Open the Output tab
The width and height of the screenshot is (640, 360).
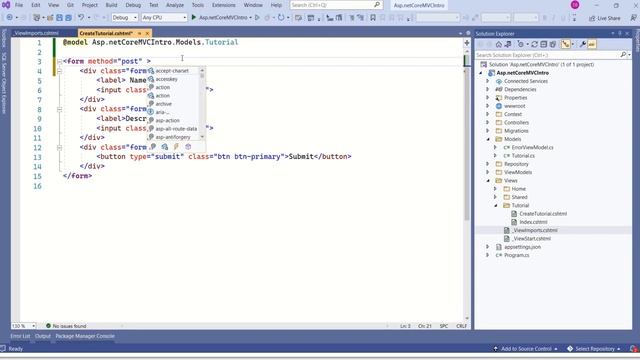(x=42, y=336)
